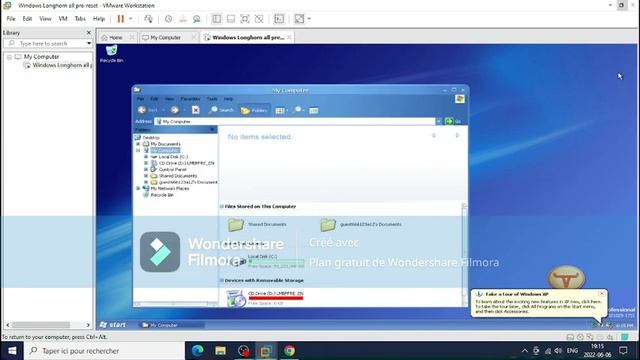Screen dimensions: 640x360
Task: Click the Forward arrow in guest explorer
Action: coord(175,110)
